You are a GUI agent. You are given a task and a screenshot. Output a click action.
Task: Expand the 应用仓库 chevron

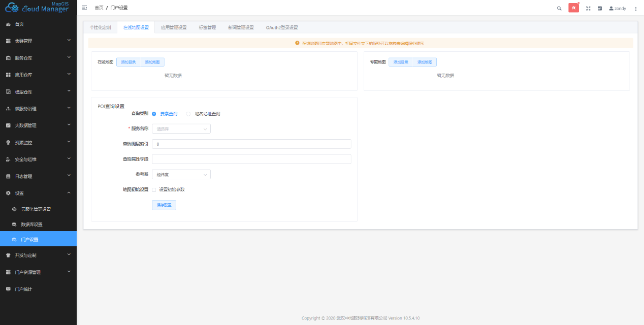[x=69, y=74]
